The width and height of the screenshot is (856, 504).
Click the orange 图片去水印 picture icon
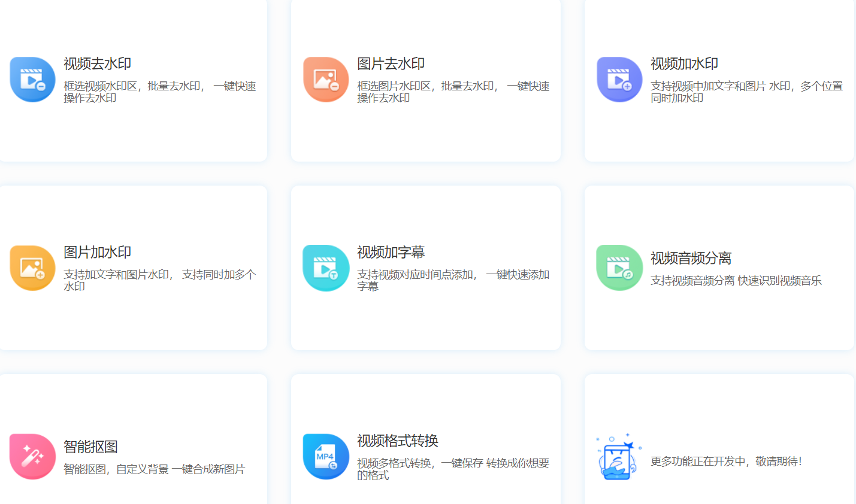pyautogui.click(x=326, y=80)
